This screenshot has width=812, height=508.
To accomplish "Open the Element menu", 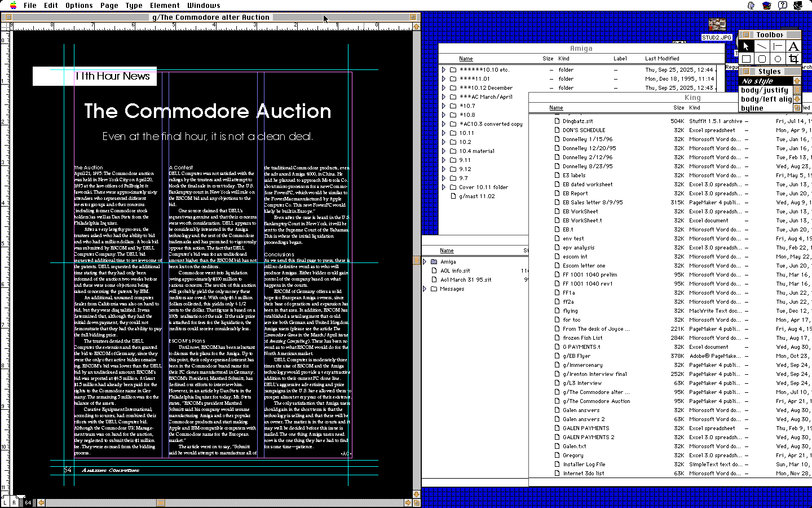I will tap(165, 6).
